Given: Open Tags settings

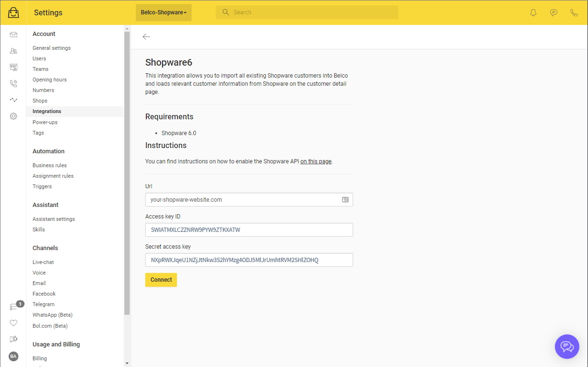Looking at the screenshot, I should point(38,133).
